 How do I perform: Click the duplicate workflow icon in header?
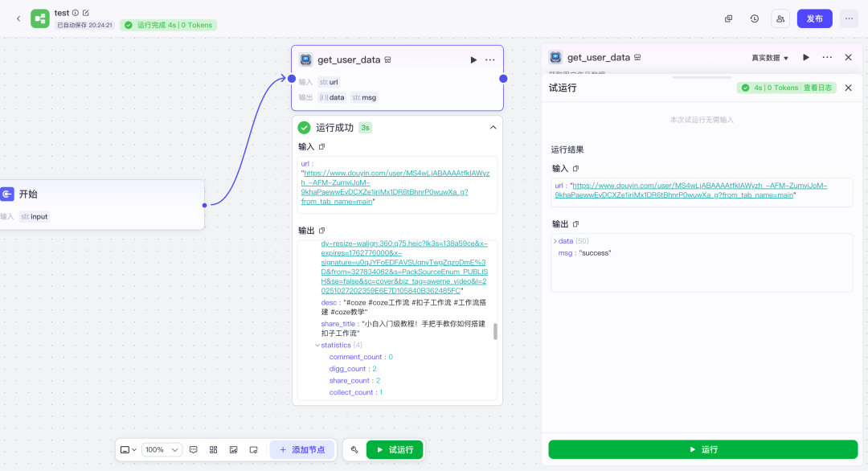(728, 18)
